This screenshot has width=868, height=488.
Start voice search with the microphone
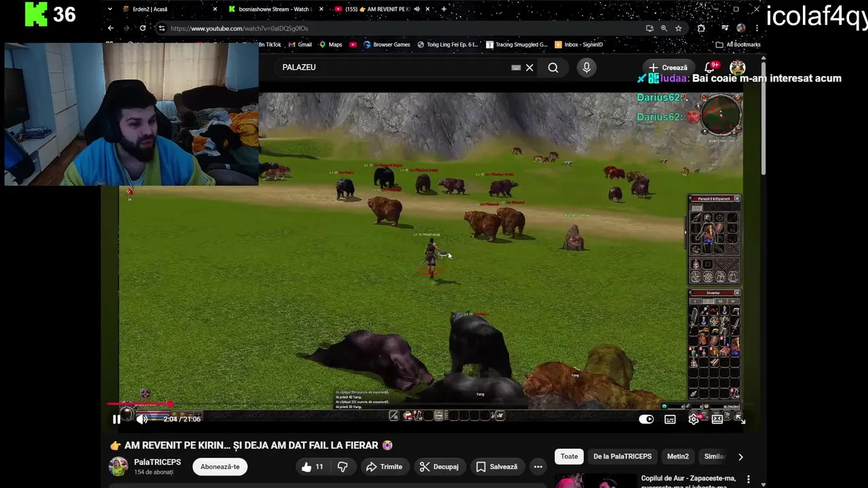[x=587, y=67]
